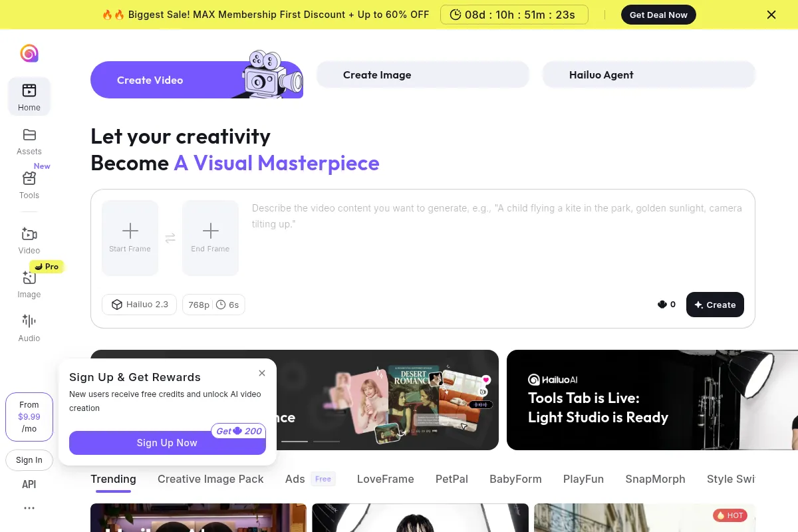Open the Creative Image Pack tab

[x=211, y=479]
